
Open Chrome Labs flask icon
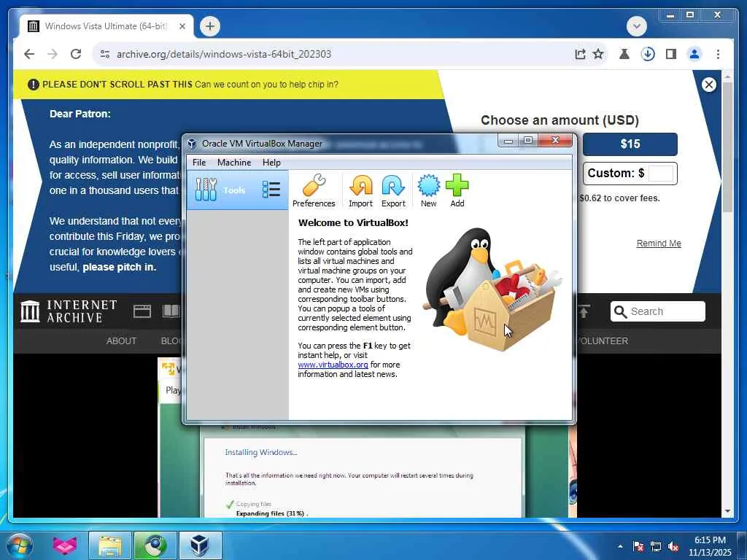pos(624,54)
